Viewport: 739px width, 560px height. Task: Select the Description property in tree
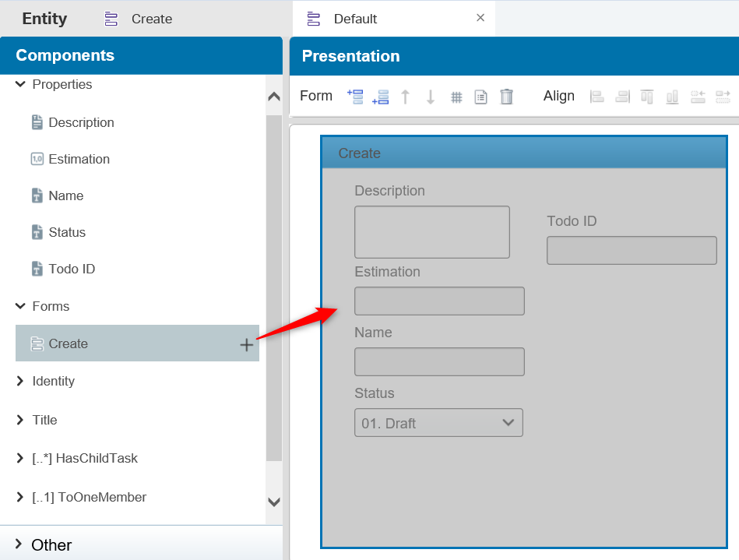(x=82, y=122)
